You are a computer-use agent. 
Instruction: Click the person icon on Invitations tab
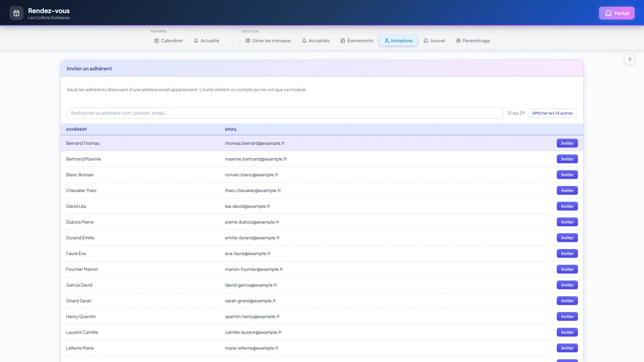click(x=387, y=41)
